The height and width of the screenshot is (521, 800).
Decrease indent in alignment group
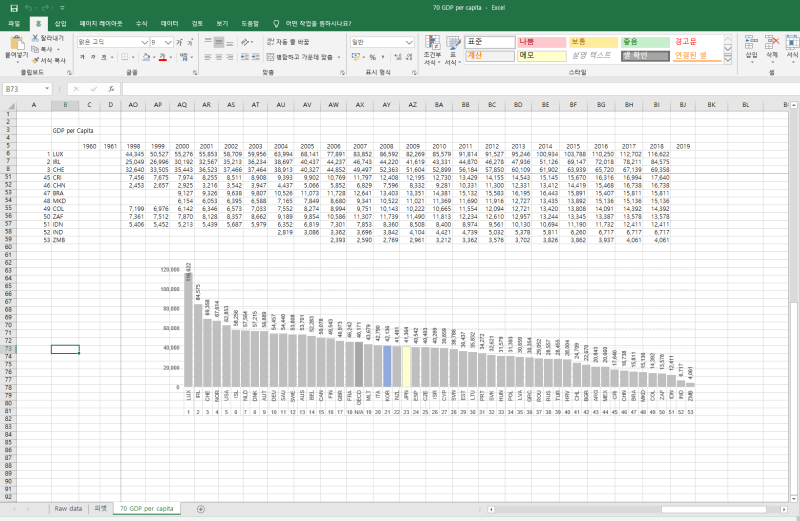244,57
